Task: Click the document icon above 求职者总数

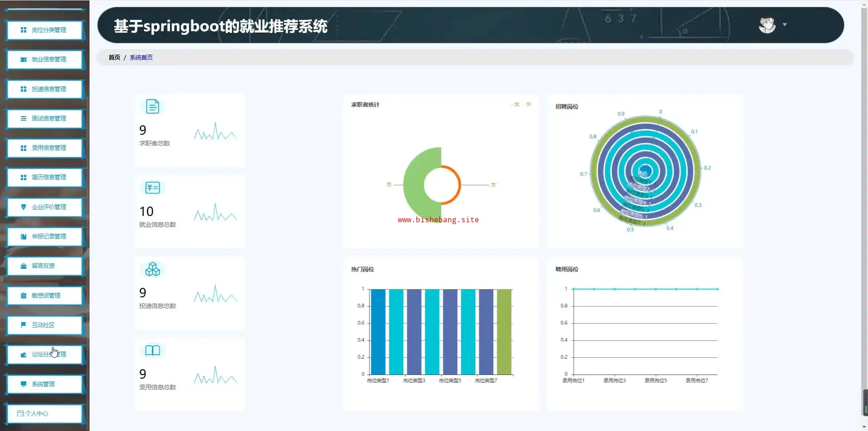Action: [x=153, y=107]
